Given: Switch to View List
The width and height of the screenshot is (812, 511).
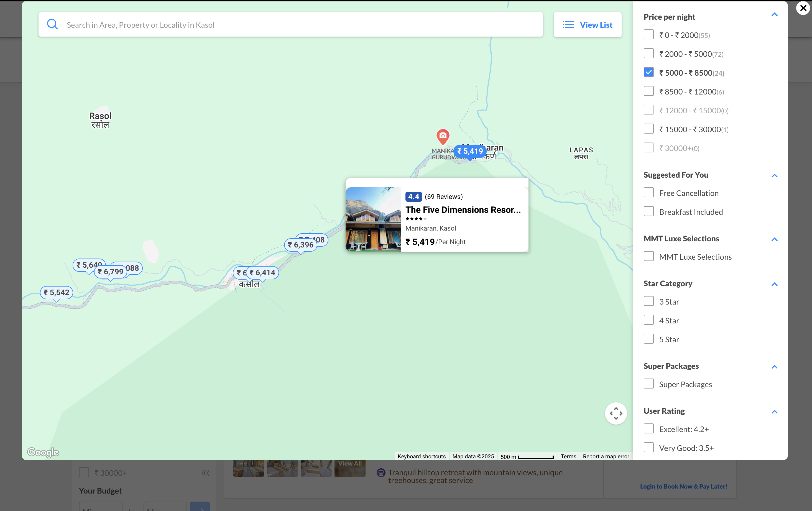Looking at the screenshot, I should pos(588,25).
